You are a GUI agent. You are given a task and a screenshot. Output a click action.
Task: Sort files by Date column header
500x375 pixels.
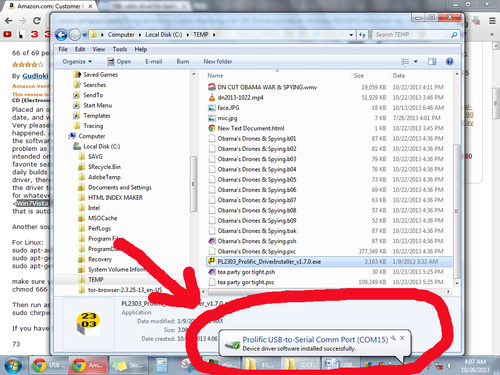399,76
